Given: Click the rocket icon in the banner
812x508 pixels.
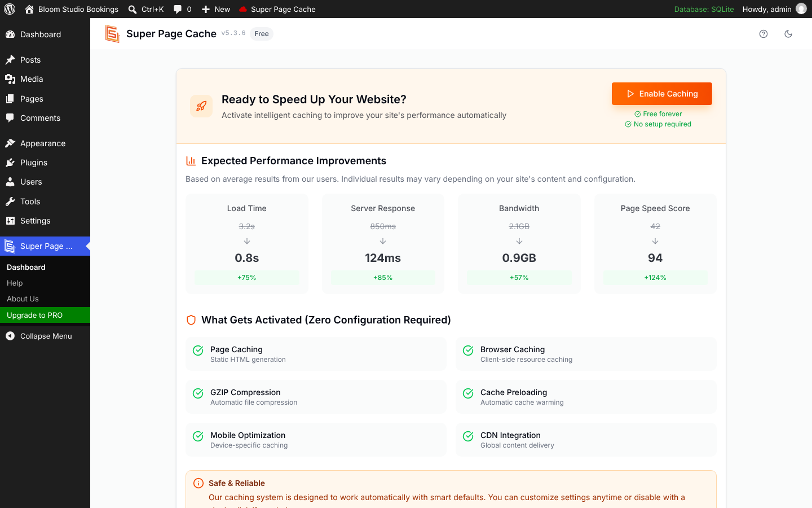Looking at the screenshot, I should coord(201,106).
